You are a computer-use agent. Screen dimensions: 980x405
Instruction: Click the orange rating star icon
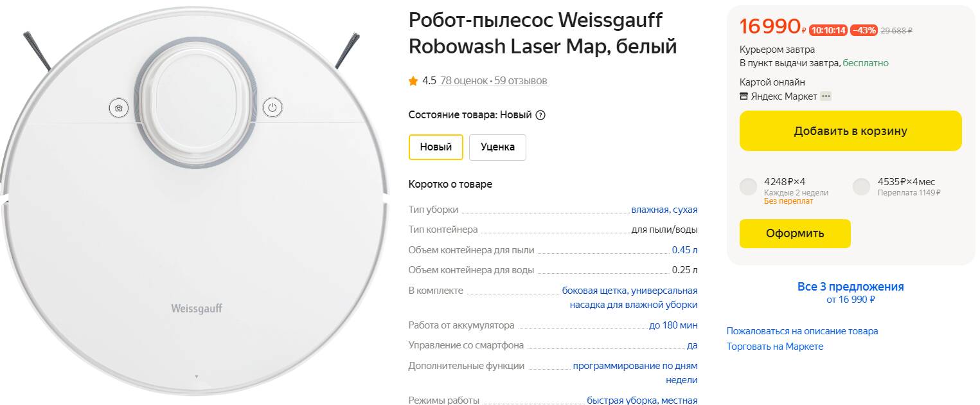[413, 81]
